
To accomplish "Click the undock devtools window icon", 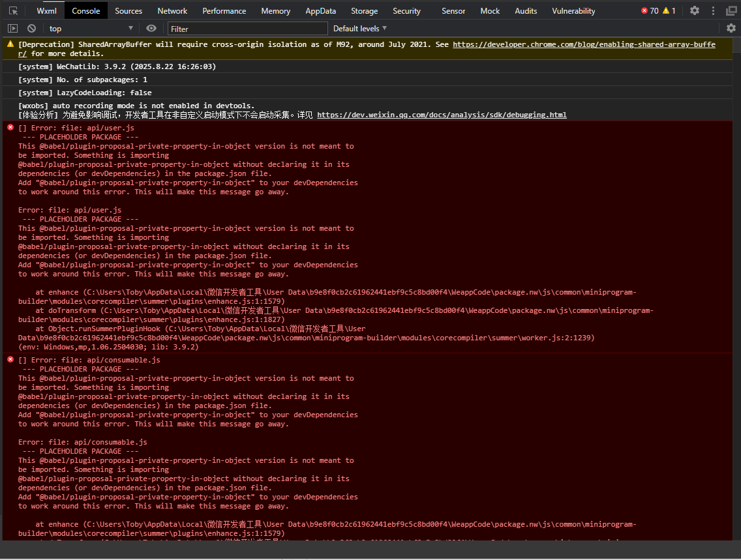I will click(731, 11).
